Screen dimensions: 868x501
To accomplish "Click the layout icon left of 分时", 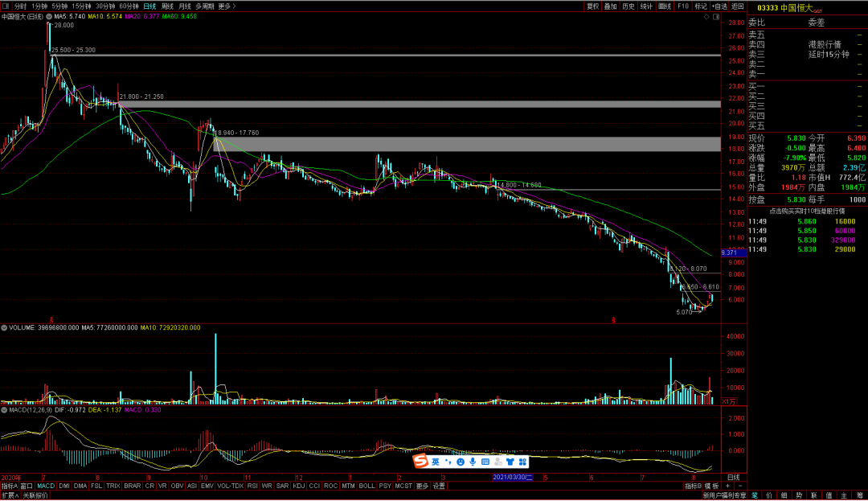I will click(x=6, y=6).
